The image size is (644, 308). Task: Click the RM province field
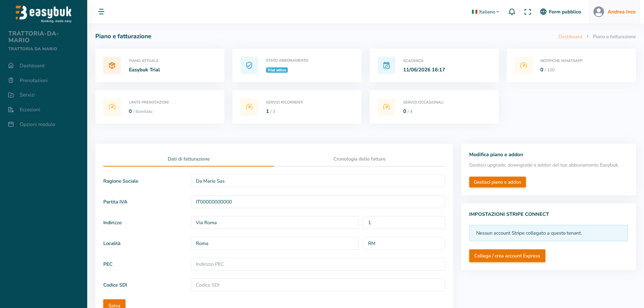click(x=404, y=243)
